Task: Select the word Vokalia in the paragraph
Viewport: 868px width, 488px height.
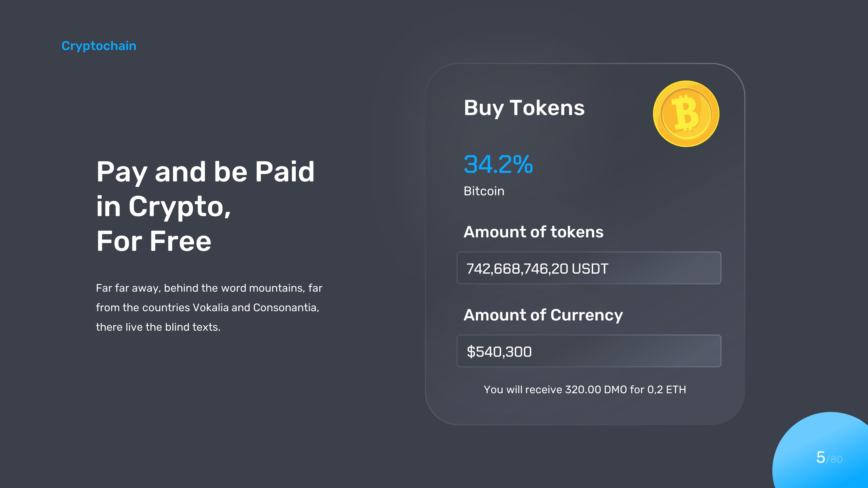Action: [210, 308]
